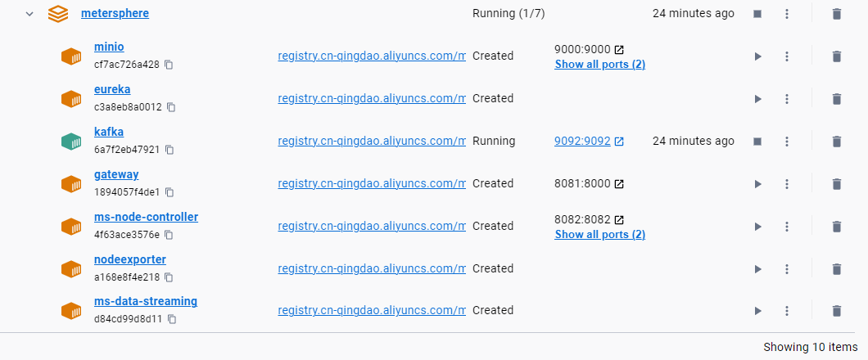
Task: Open the kafka container link
Action: point(108,133)
